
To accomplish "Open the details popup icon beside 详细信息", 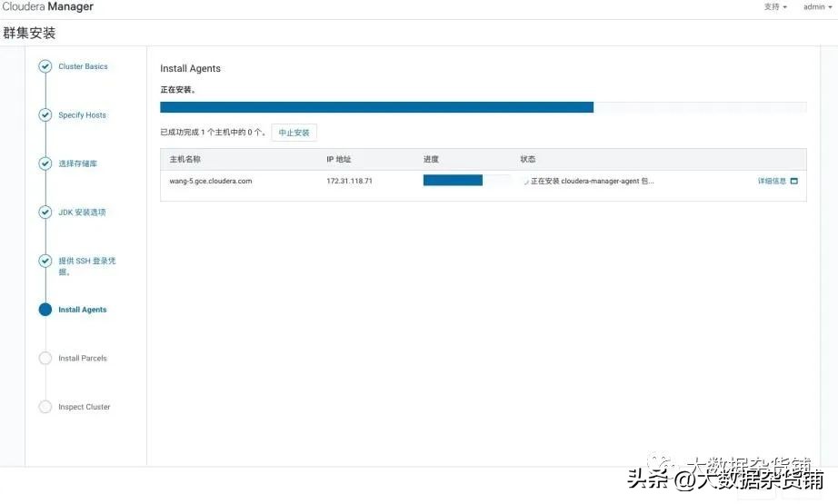I will point(794,181).
